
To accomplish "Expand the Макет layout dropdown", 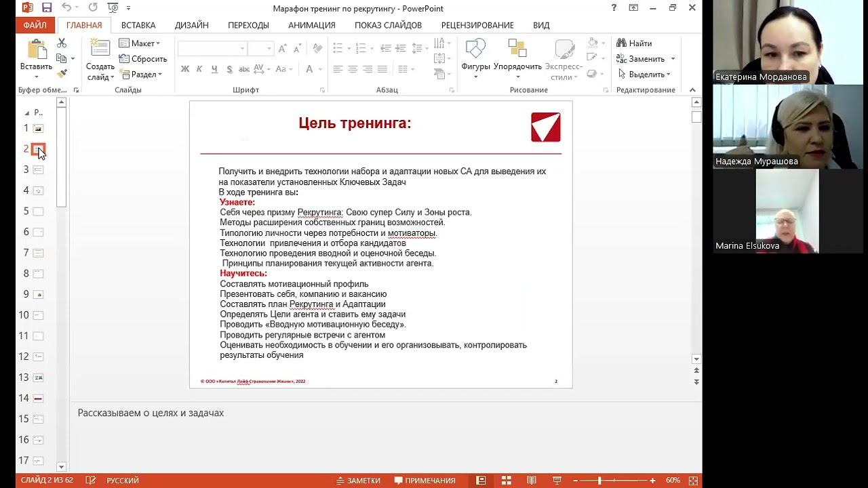I will (x=140, y=43).
